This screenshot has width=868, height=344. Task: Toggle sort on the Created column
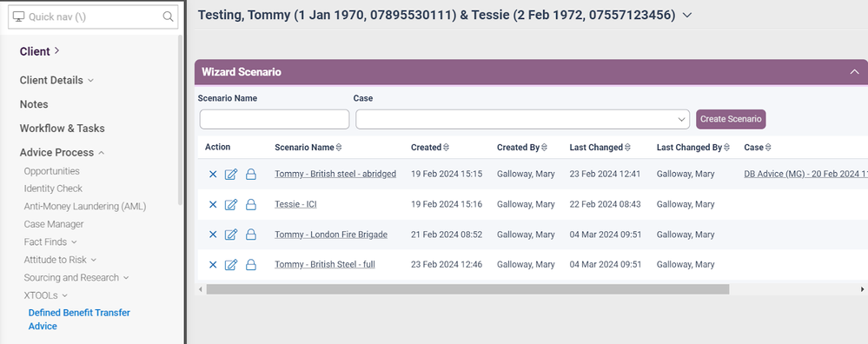446,148
